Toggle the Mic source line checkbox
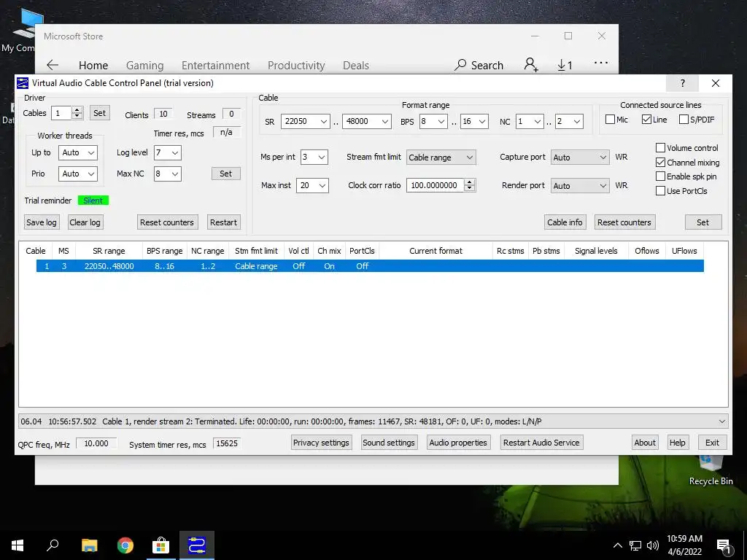Viewport: 747px width, 560px height. click(611, 120)
